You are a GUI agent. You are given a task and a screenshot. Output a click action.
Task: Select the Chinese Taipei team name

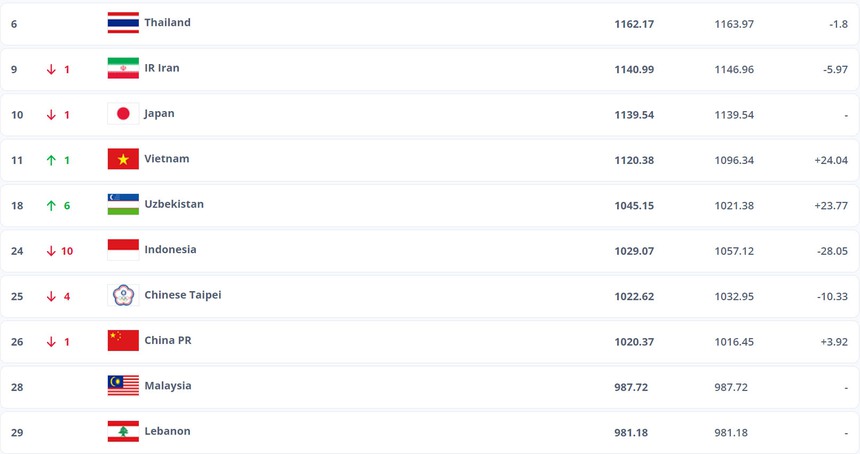183,295
